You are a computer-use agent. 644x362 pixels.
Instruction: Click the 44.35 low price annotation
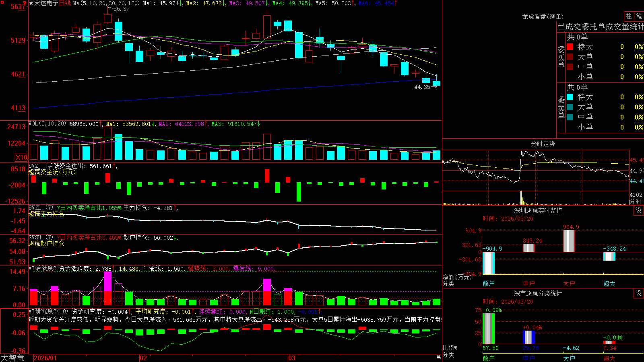[422, 87]
